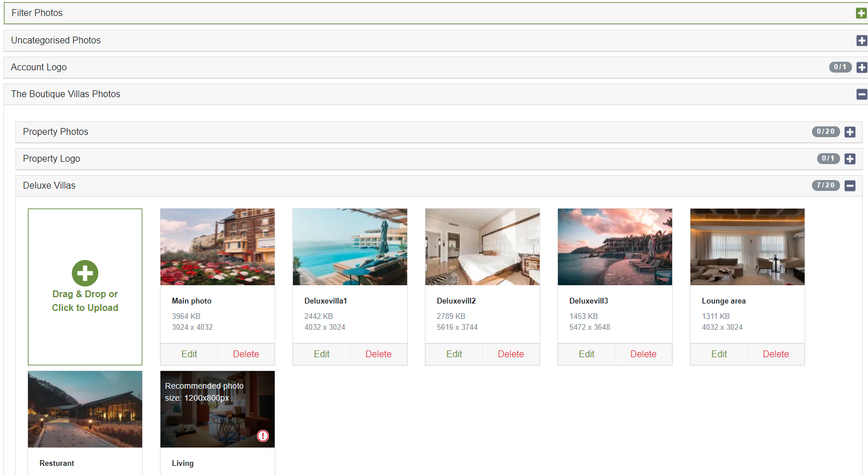Viewport: 868px width, 475px height.
Task: Delete the Lounge area photo
Action: point(776,354)
